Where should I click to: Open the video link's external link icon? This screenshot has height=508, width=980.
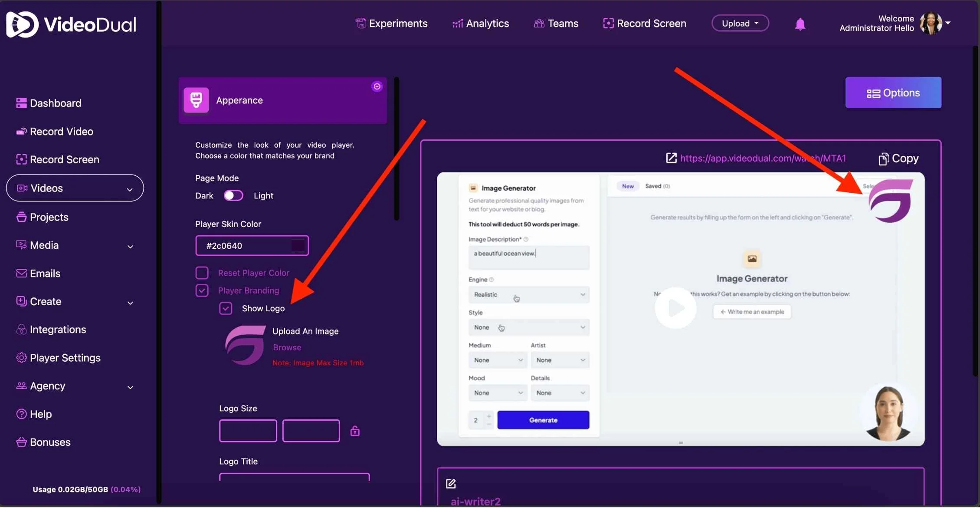[671, 158]
